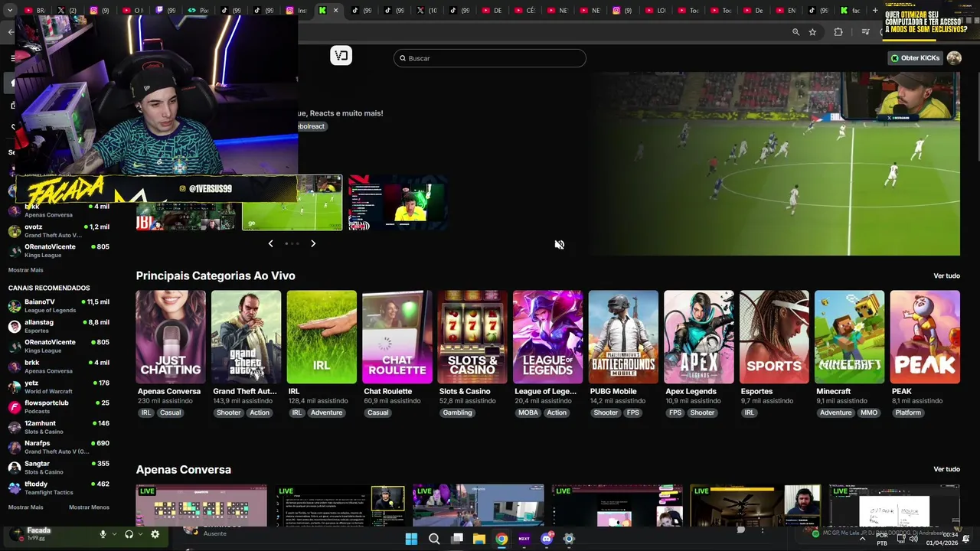Open the network icon in system tray
980x551 pixels.
(x=900, y=539)
